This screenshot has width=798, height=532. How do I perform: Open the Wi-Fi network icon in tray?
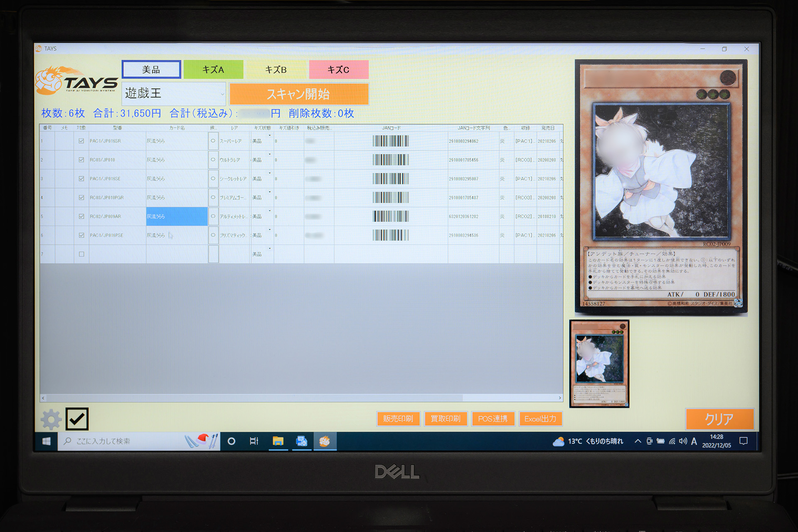[x=672, y=441]
